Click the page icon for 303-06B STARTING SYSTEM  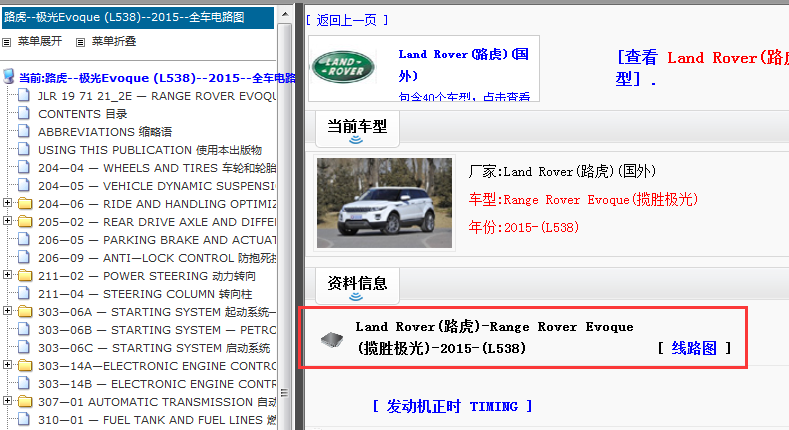coord(24,329)
